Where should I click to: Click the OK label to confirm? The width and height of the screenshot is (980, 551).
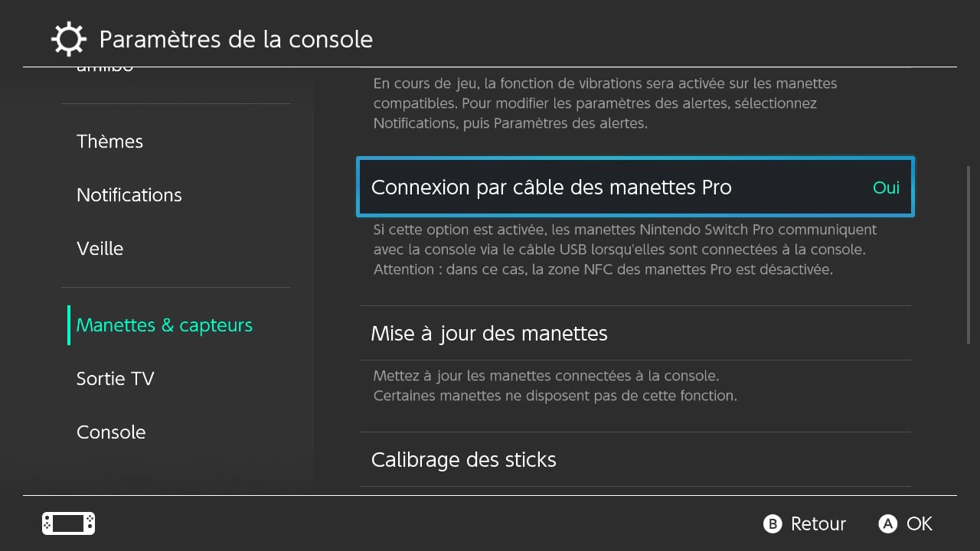click(x=920, y=524)
